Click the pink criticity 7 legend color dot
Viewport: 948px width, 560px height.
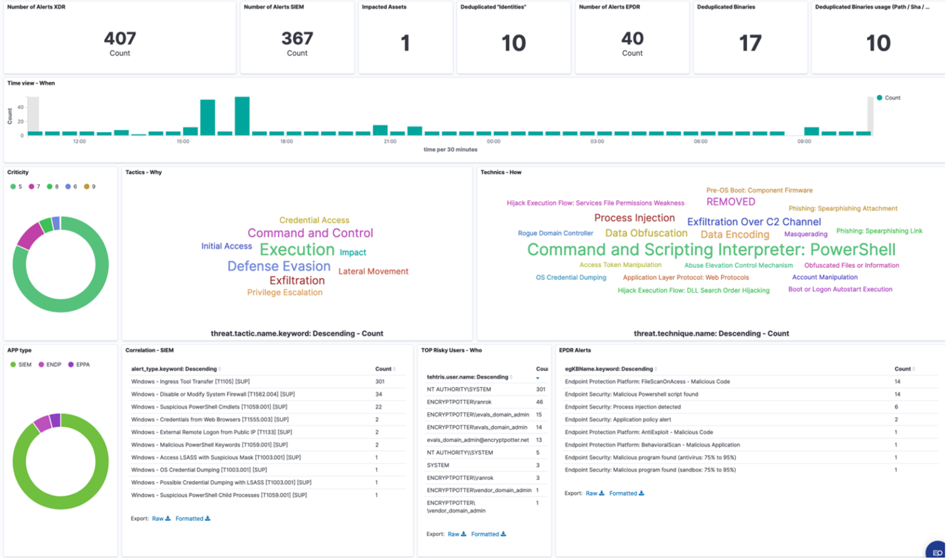pyautogui.click(x=31, y=186)
